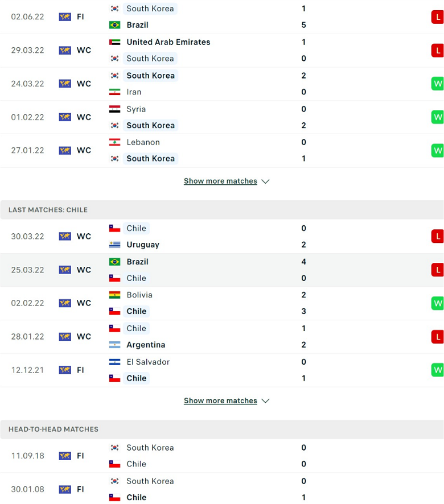The height and width of the screenshot is (504, 444).
Task: Expand the chevron below the Chile matches
Action: (265, 401)
